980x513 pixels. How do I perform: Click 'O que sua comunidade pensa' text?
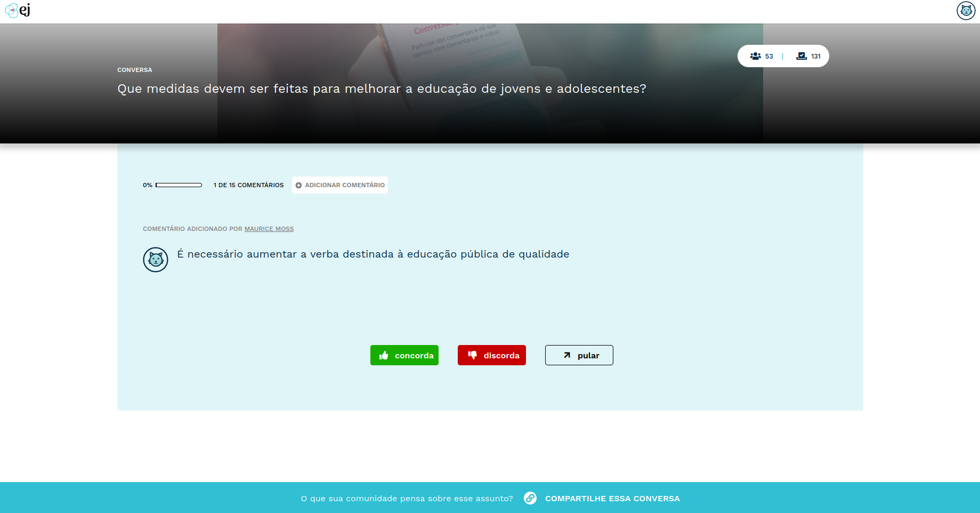click(x=407, y=499)
